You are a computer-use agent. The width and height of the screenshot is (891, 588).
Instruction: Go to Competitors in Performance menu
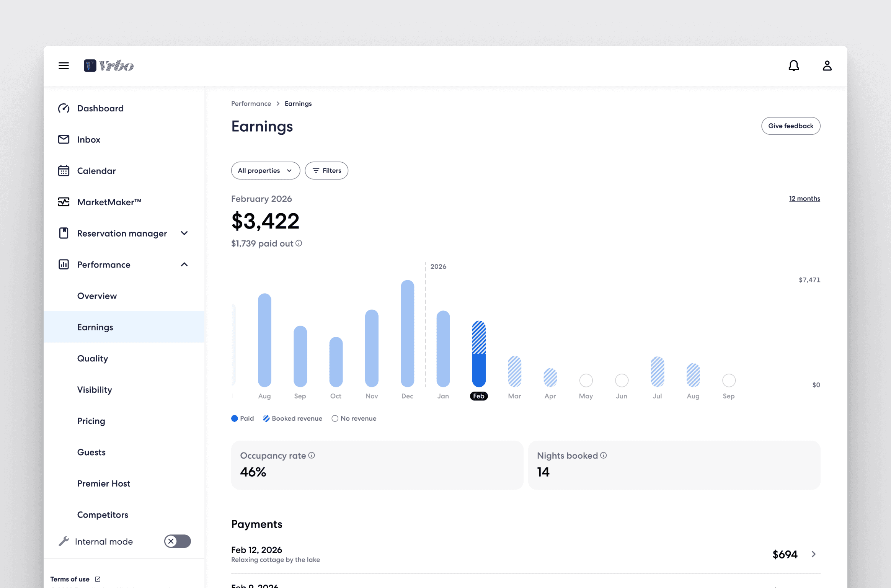point(103,514)
